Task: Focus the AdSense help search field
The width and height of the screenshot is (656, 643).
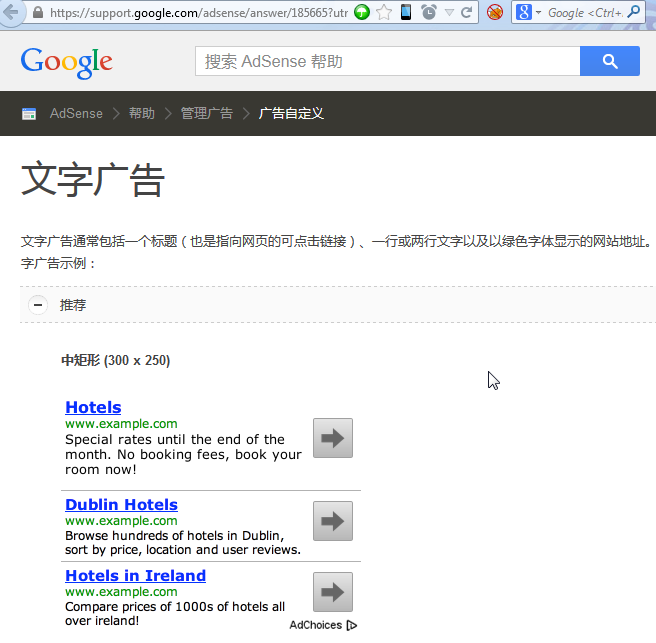Action: tap(387, 61)
